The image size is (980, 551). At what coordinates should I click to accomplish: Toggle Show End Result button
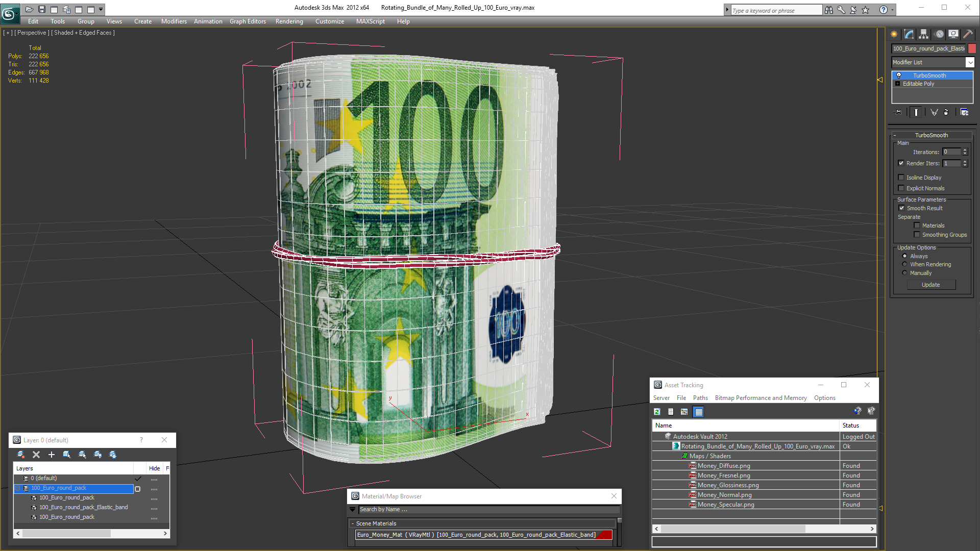point(916,112)
